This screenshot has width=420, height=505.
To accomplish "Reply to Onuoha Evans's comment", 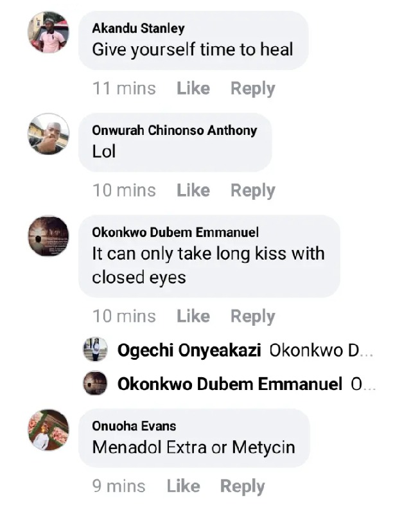I will click(x=242, y=486).
